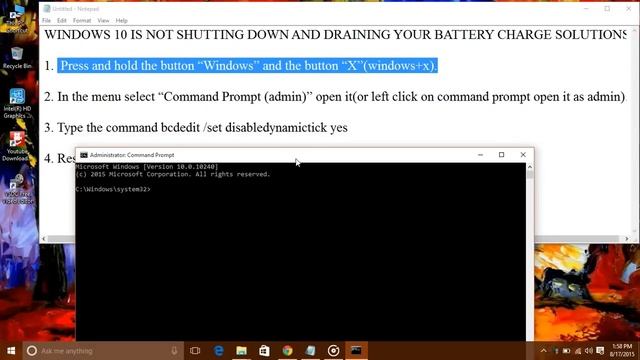The width and height of the screenshot is (640, 360).
Task: Open the circular recorder app on taskbar
Action: [333, 351]
